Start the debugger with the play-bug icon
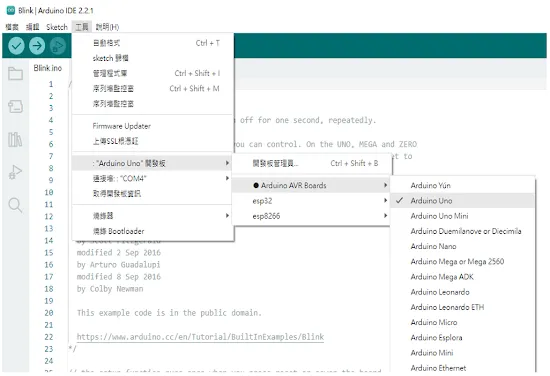Screen dimensions: 550x376 click(58, 46)
